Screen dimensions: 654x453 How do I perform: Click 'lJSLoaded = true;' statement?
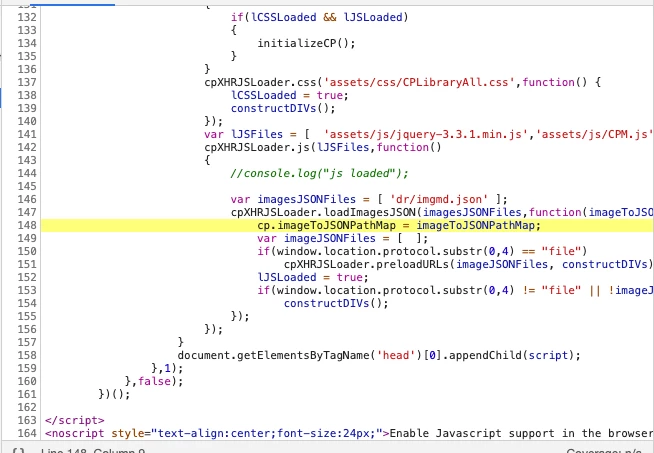313,277
